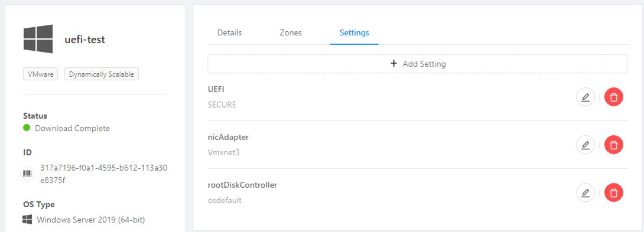Click the SECURE value under UEFI
The image size is (644, 232).
(x=222, y=104)
